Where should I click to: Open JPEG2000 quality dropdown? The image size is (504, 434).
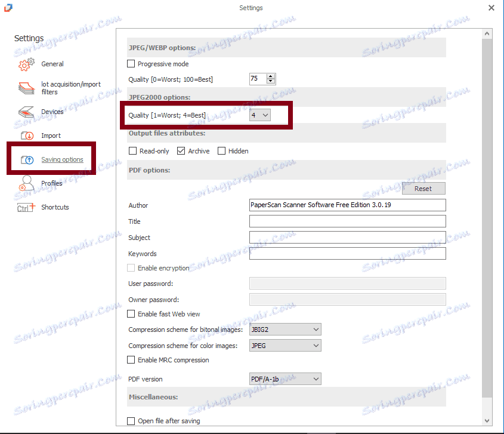[x=260, y=115]
